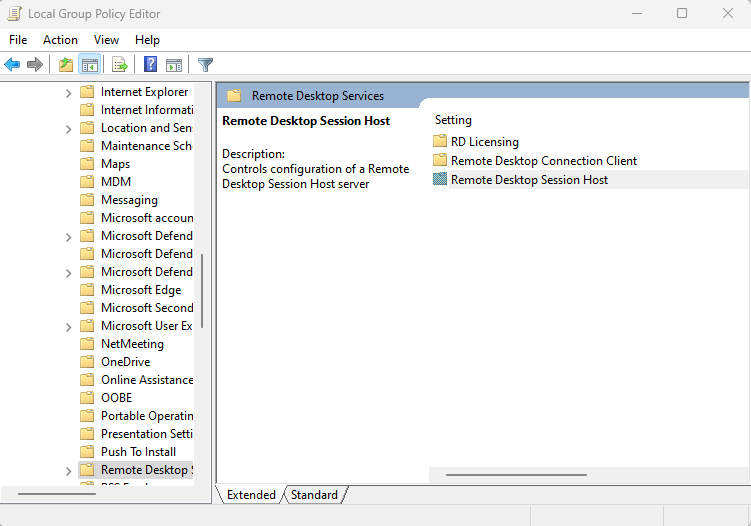
Task: Select Push To Install tree item
Action: [x=138, y=452]
